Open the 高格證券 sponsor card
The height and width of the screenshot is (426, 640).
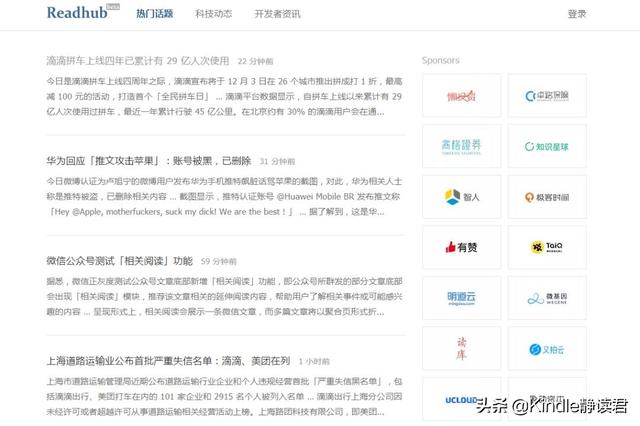pyautogui.click(x=462, y=146)
